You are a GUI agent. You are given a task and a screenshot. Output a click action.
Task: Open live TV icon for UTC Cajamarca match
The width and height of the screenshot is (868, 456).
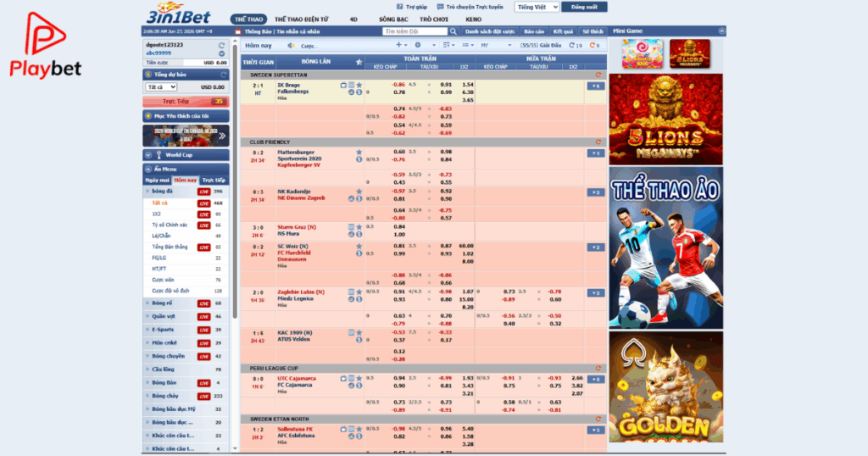(x=344, y=379)
